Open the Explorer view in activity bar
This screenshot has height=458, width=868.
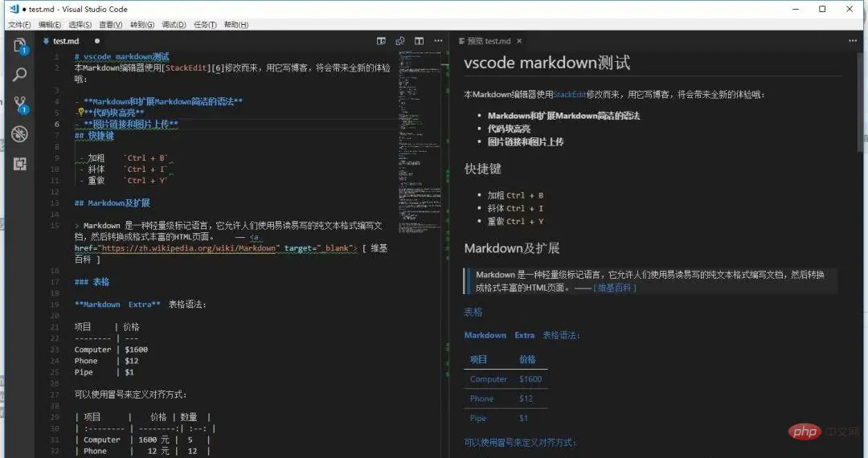[19, 45]
